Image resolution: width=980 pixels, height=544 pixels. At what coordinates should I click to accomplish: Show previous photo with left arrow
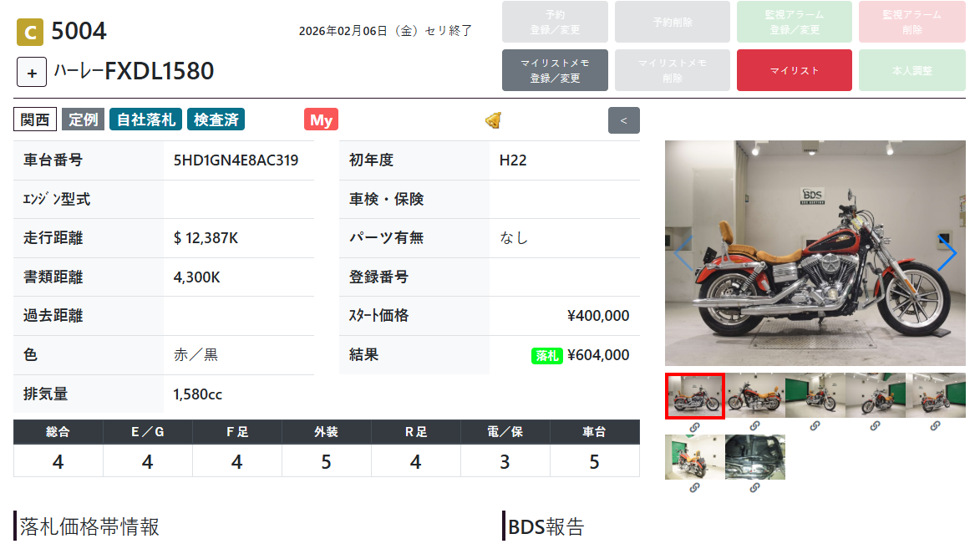[x=683, y=252]
